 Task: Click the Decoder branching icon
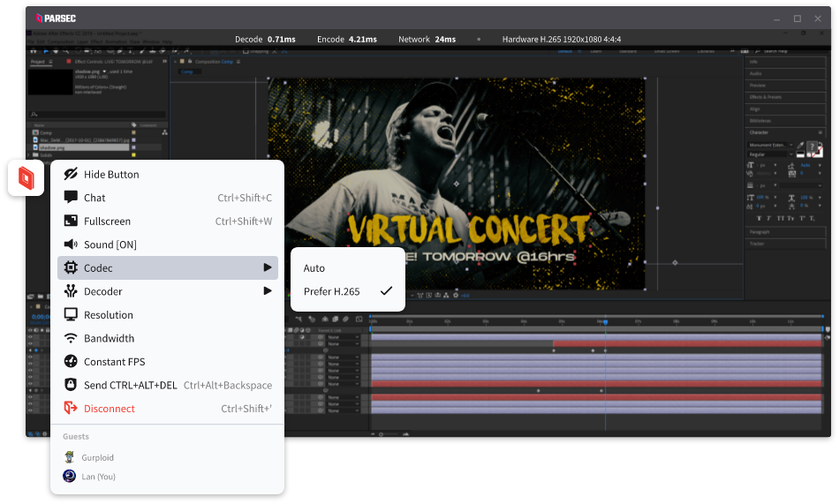(71, 291)
